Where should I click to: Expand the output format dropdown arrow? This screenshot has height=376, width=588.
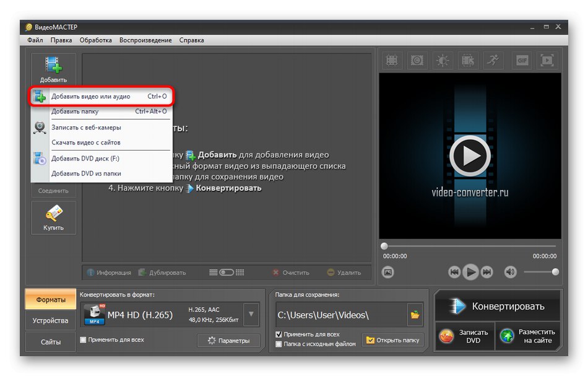pos(251,314)
